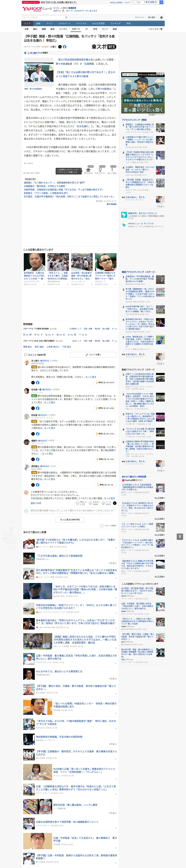Open マイページ in header
This screenshot has width=186, height=868.
[139, 17]
